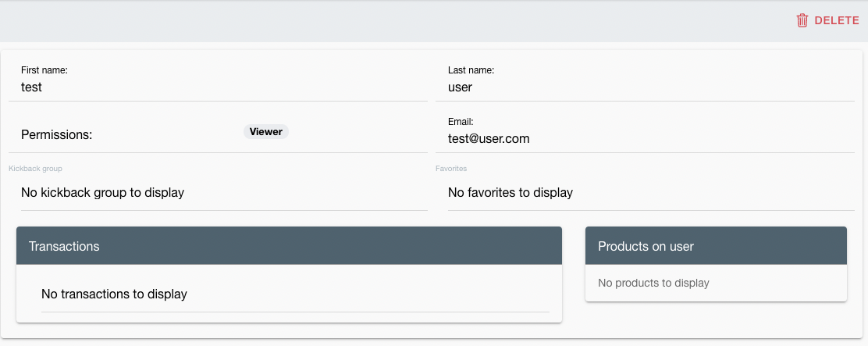Click No transactions to display row
The width and height of the screenshot is (868, 346).
pos(295,294)
